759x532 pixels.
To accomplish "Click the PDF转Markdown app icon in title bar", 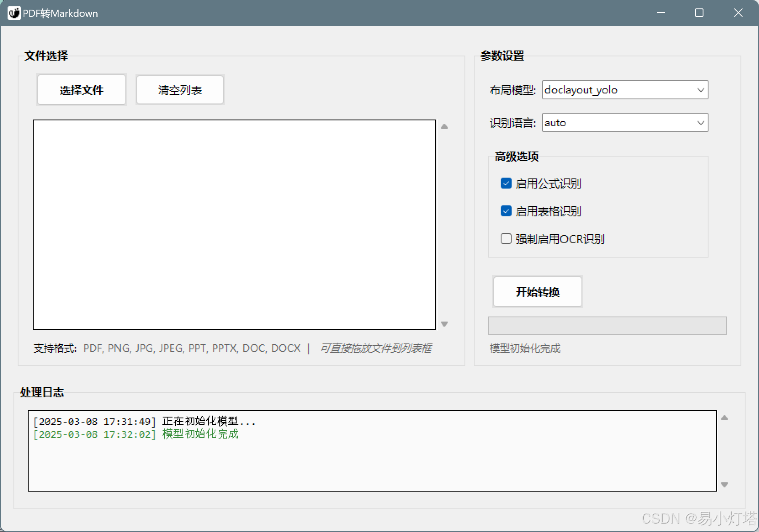I will coord(14,13).
